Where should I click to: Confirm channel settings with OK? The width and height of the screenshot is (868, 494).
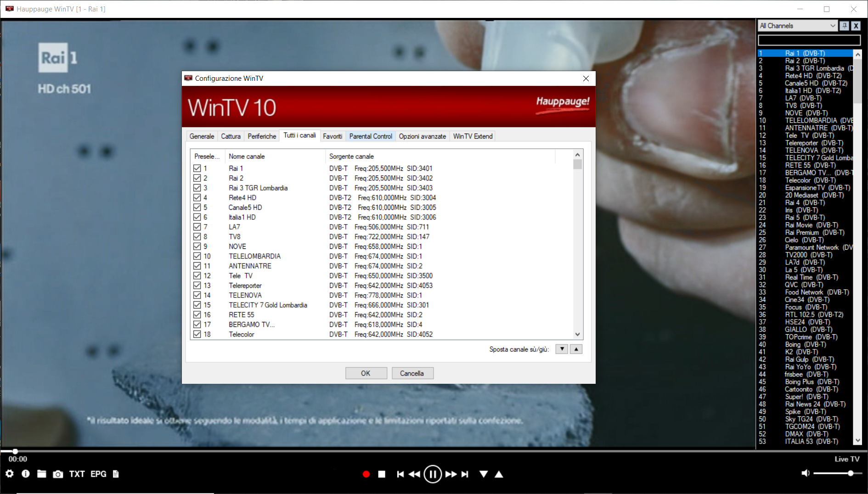pyautogui.click(x=366, y=373)
